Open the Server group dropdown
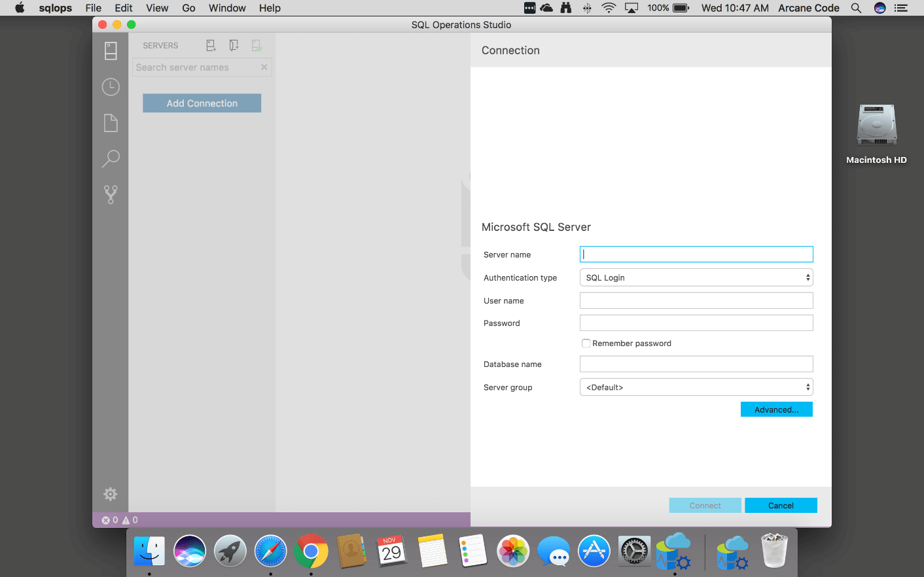Image resolution: width=924 pixels, height=577 pixels. click(696, 387)
